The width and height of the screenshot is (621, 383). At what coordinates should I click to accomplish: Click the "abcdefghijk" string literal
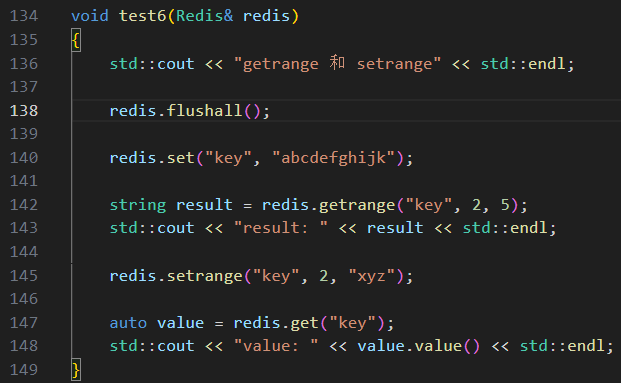[x=333, y=158]
